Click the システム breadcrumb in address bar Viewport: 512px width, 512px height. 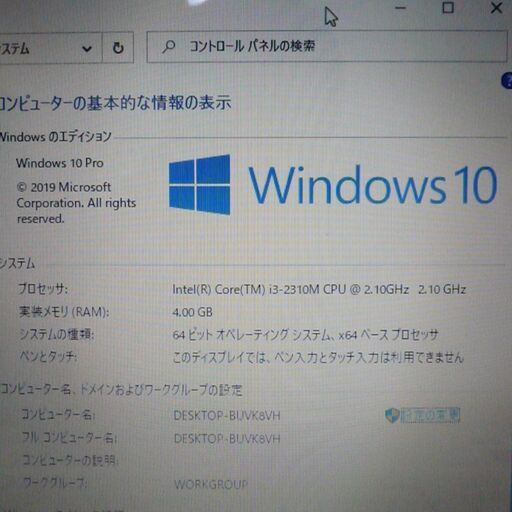click(15, 49)
